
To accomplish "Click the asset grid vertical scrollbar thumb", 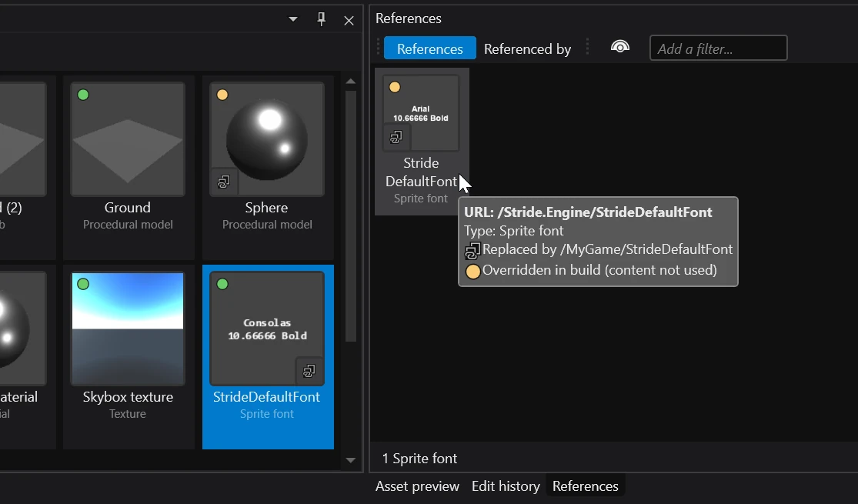I will point(351,216).
